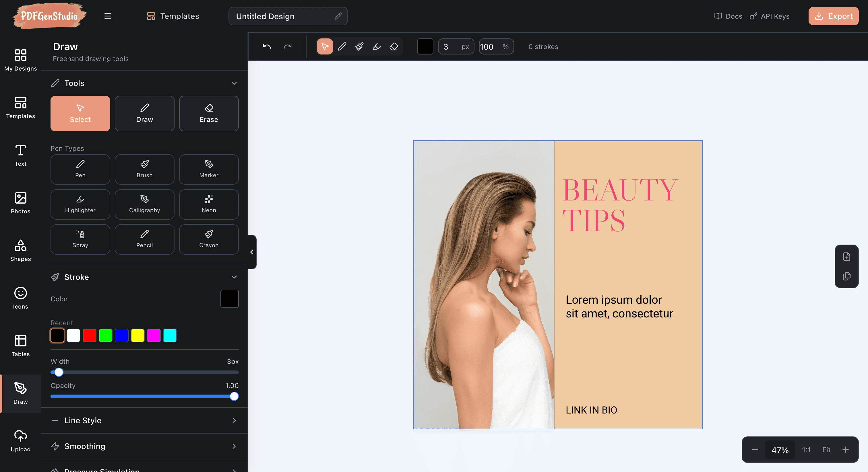The height and width of the screenshot is (472, 868).
Task: Enable the Select tool
Action: click(x=80, y=114)
